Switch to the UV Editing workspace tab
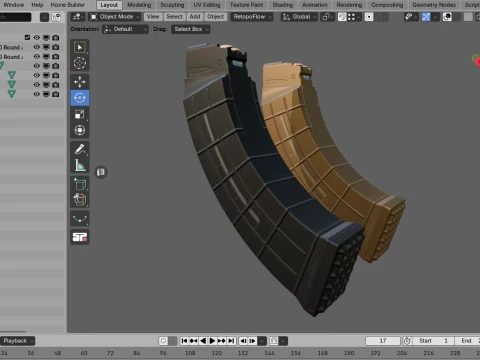 207,5
